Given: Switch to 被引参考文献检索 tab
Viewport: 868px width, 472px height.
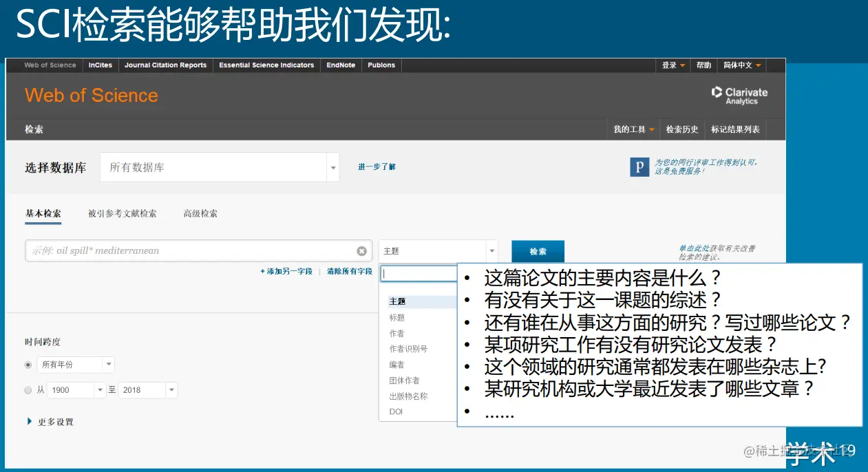Looking at the screenshot, I should pos(123,213).
